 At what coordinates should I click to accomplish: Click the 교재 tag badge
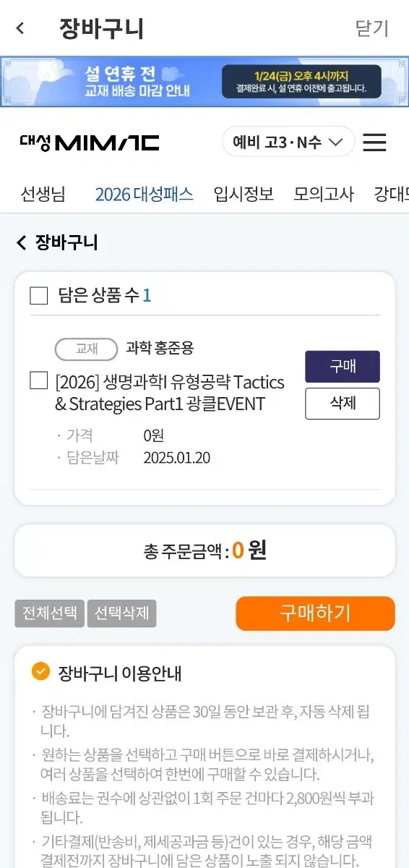tap(86, 349)
